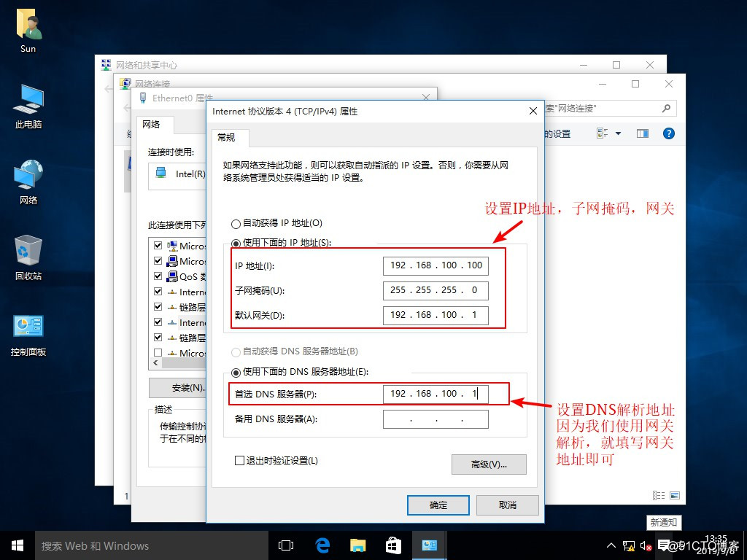Image resolution: width=747 pixels, height=560 pixels.
Task: Click the 备用 DNS 服务器 input field
Action: 436,419
